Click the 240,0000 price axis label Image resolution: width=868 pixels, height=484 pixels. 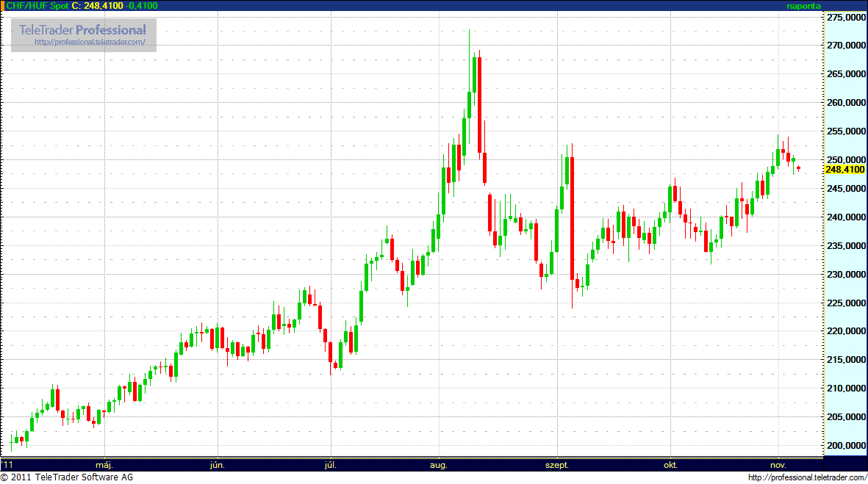pos(846,217)
